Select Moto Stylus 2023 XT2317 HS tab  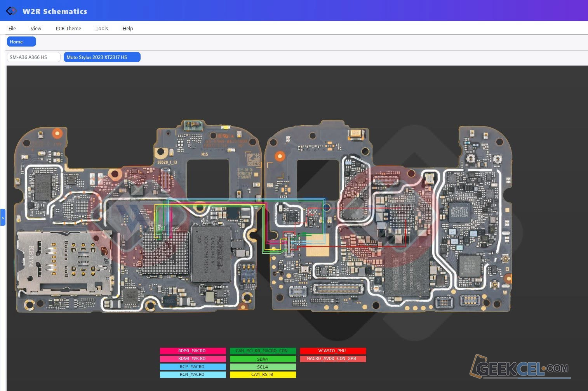coord(102,57)
